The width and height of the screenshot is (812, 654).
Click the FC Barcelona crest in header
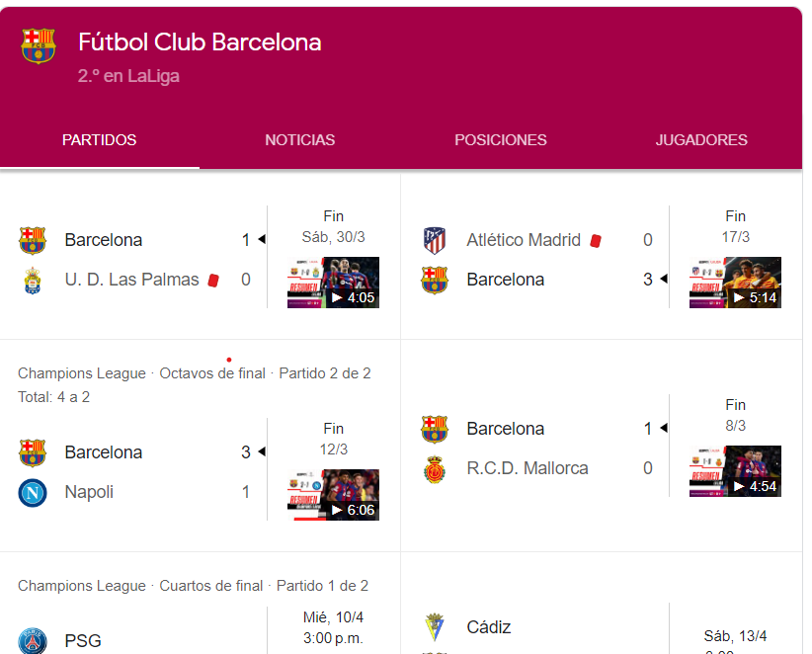pos(39,46)
